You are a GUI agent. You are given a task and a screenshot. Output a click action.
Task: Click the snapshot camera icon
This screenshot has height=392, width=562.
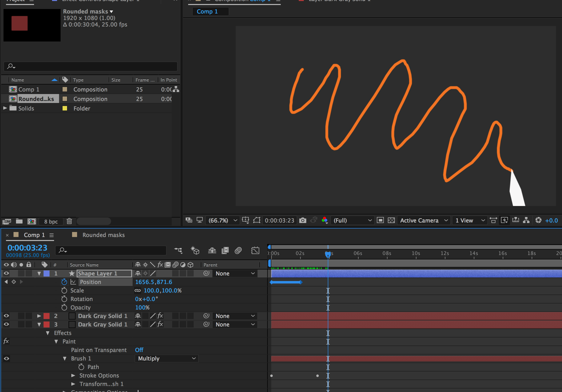pos(303,220)
